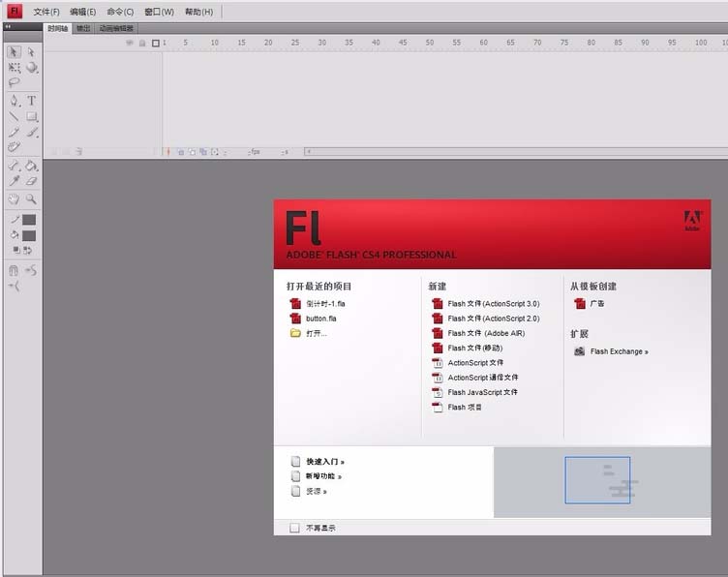Select the Zoom magnifier tool

pyautogui.click(x=31, y=199)
